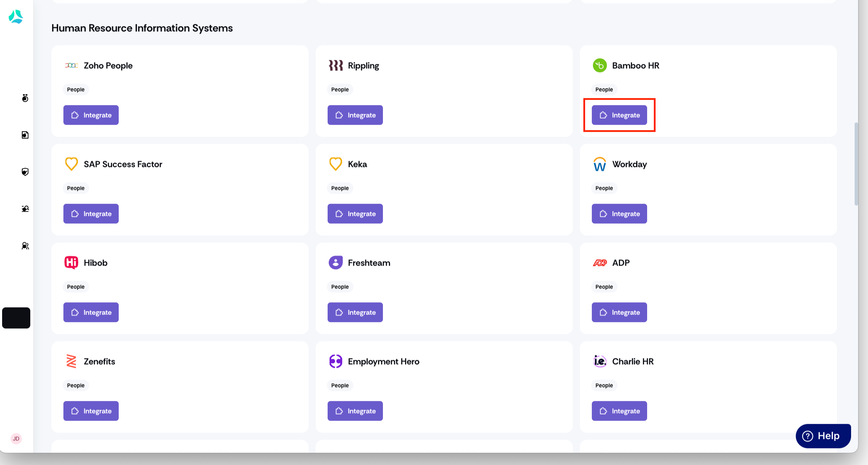Click Integrate for Charlie HR

pyautogui.click(x=619, y=411)
